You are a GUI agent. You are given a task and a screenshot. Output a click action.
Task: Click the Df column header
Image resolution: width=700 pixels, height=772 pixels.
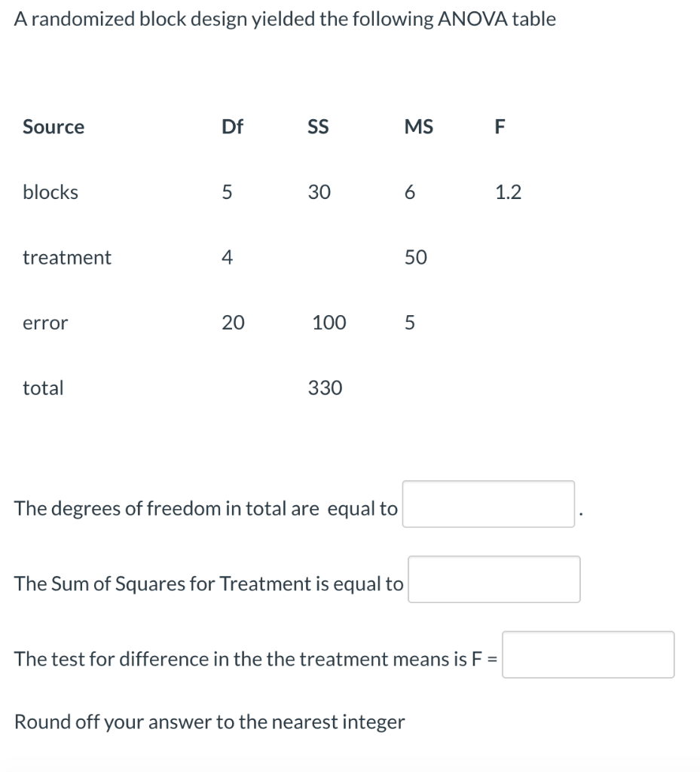click(231, 127)
